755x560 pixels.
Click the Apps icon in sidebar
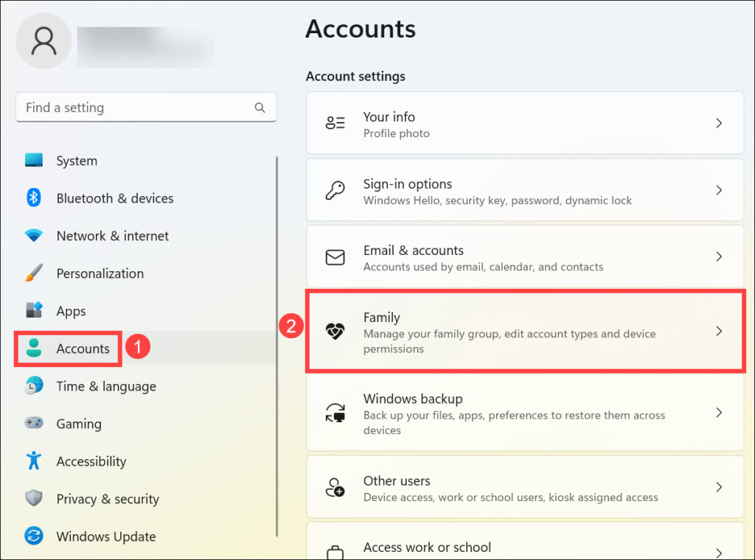(x=34, y=311)
